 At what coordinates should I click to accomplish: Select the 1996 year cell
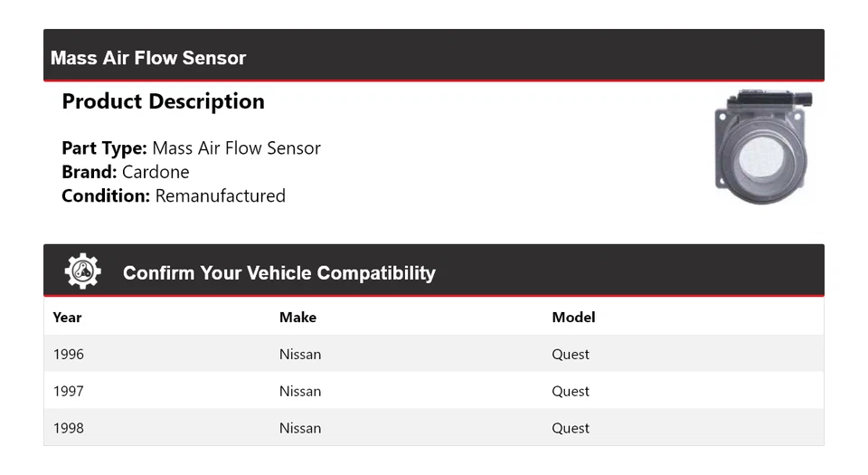coord(69,354)
